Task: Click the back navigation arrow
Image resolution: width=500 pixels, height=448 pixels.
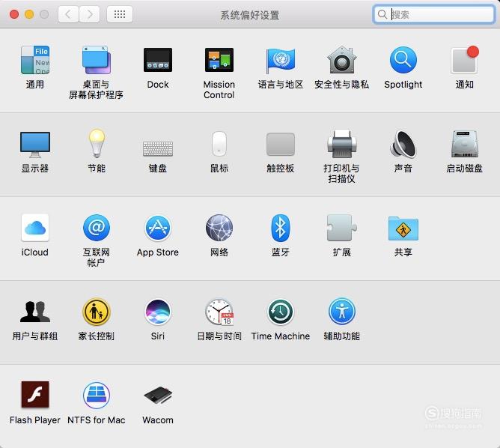Action: (x=68, y=14)
